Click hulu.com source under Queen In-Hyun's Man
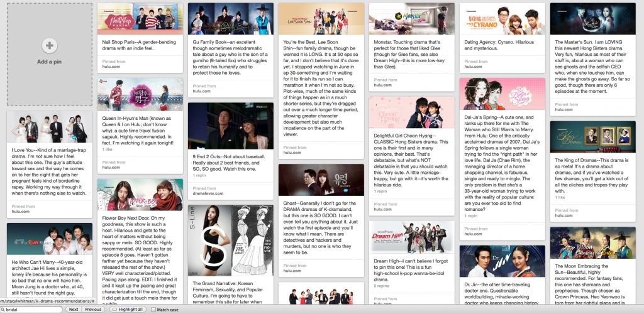This screenshot has height=314, width=644. [111, 167]
